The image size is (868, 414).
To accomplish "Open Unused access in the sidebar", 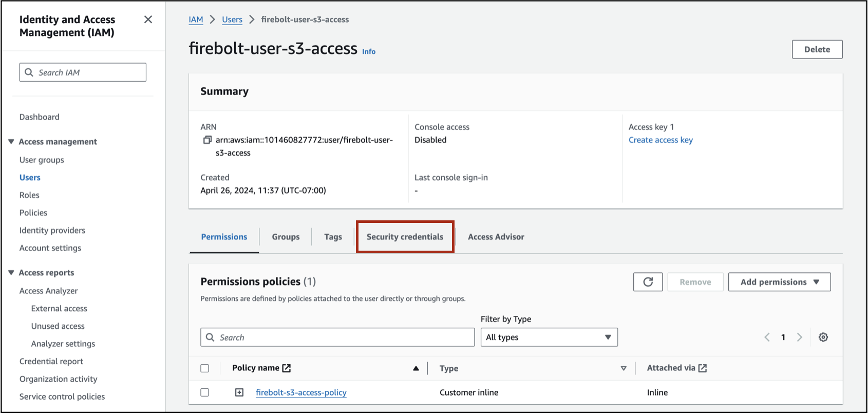I will (58, 326).
